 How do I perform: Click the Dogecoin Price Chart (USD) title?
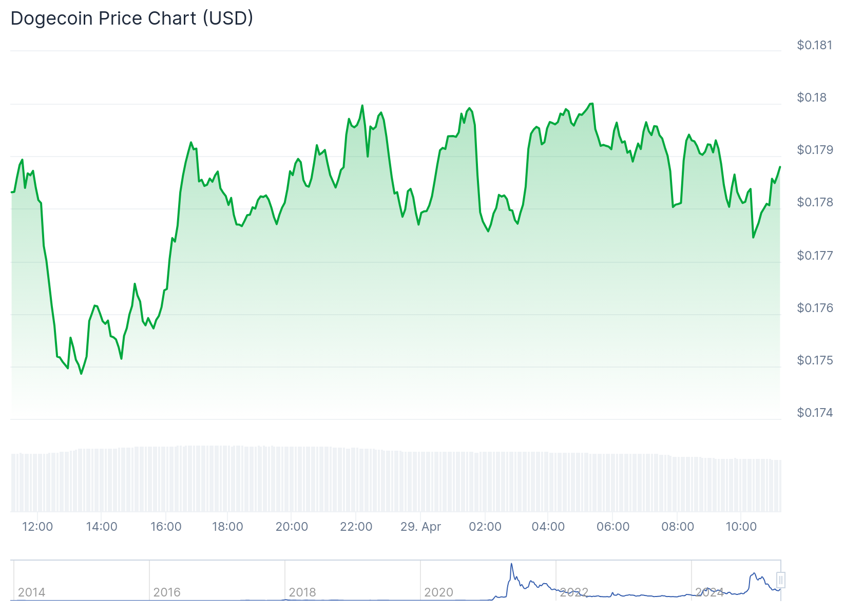[132, 18]
